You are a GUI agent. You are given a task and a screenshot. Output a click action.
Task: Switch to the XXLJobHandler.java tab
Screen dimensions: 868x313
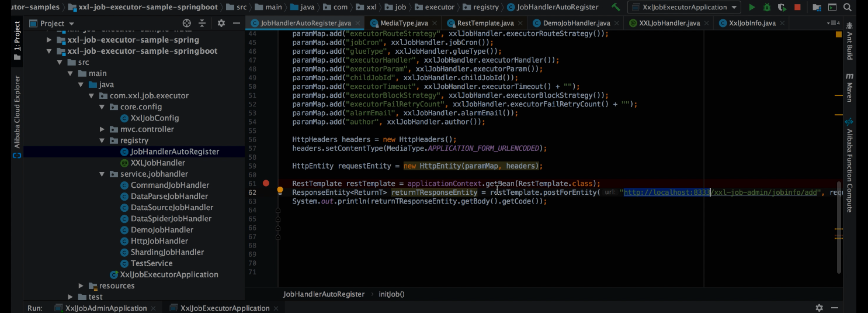click(669, 23)
